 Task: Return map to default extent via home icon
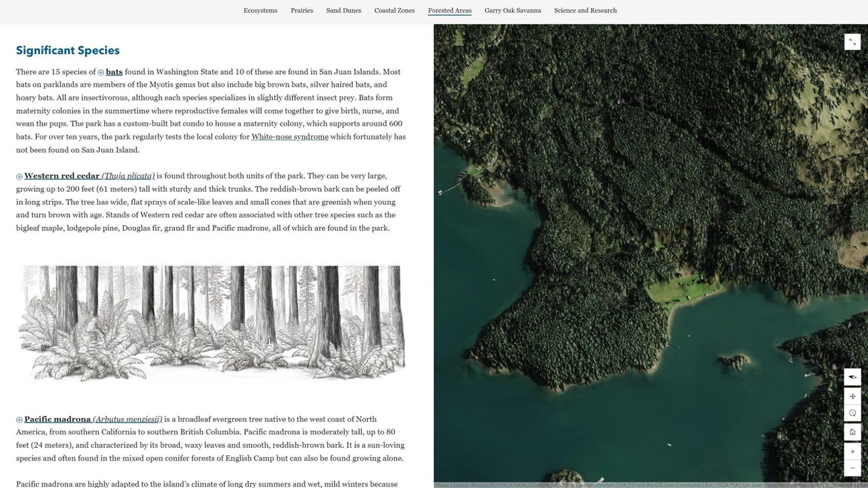tap(852, 432)
